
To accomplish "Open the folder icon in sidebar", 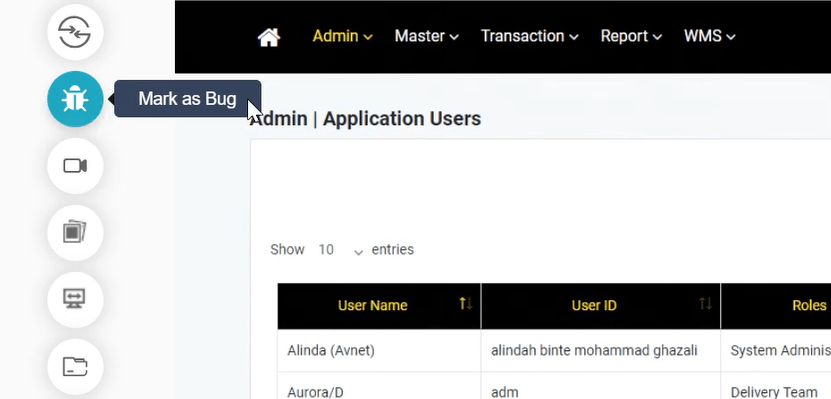I will coord(75,366).
